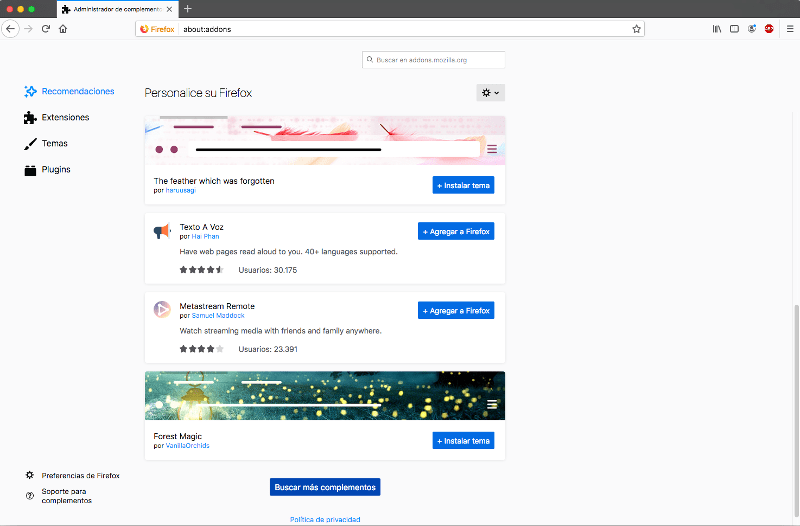Viewport: 800px width, 526px height.
Task: Open the Library toolbar icon
Action: (x=717, y=29)
